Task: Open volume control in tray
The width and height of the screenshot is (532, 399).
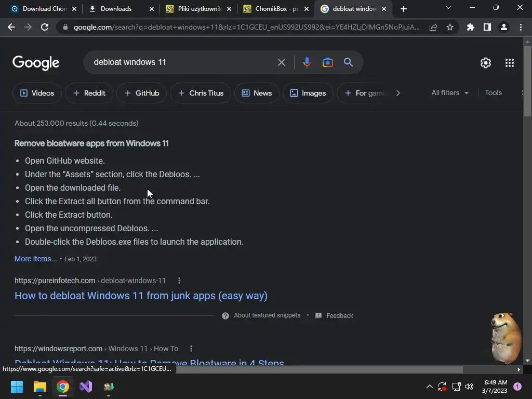Action: (x=469, y=387)
